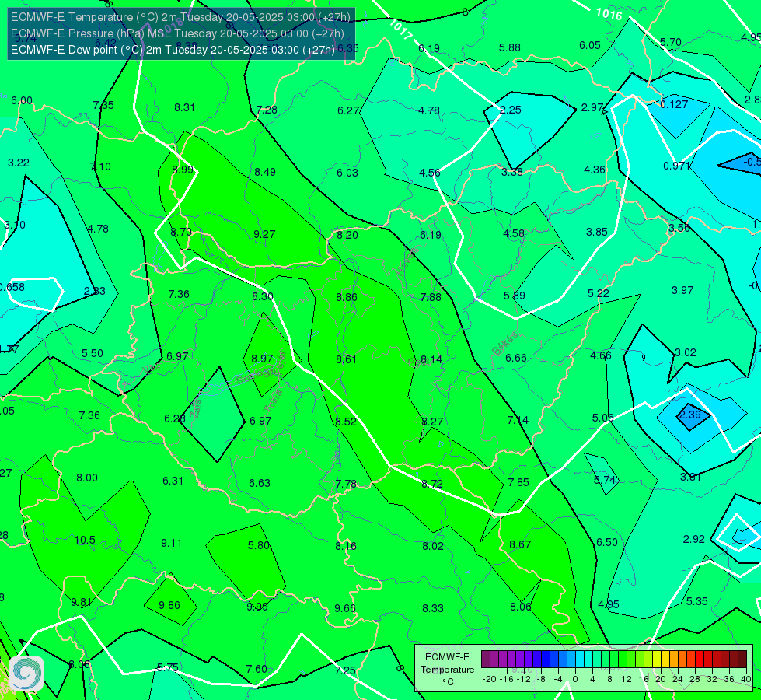Viewport: 761px width, 700px height.
Task: Click the 9.27 temperature value
Action: point(264,234)
